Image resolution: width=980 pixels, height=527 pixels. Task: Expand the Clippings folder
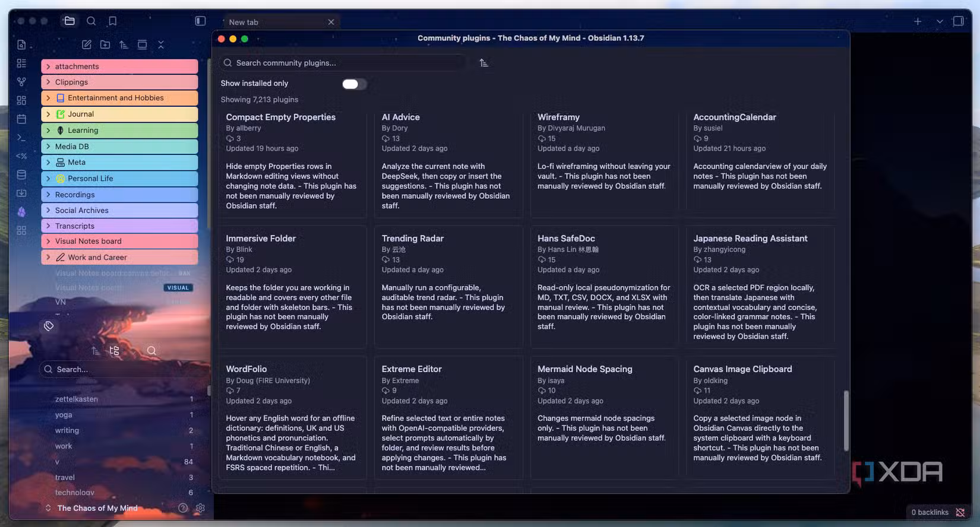click(119, 82)
